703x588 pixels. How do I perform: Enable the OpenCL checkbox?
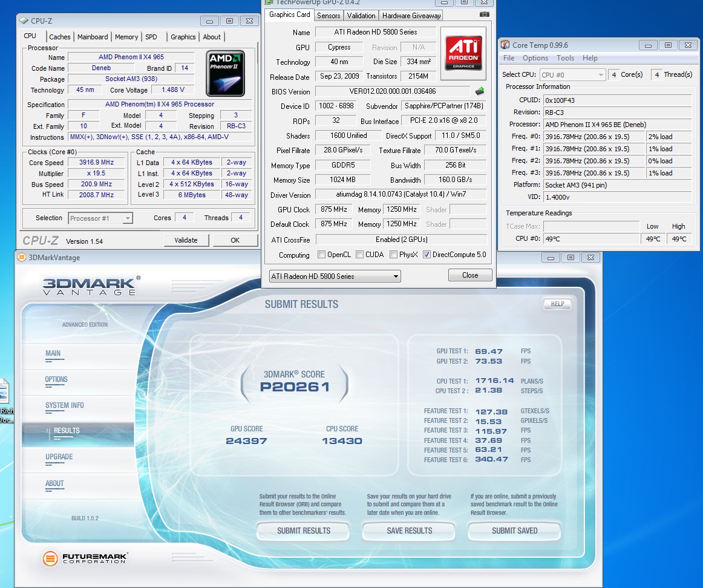(x=321, y=255)
